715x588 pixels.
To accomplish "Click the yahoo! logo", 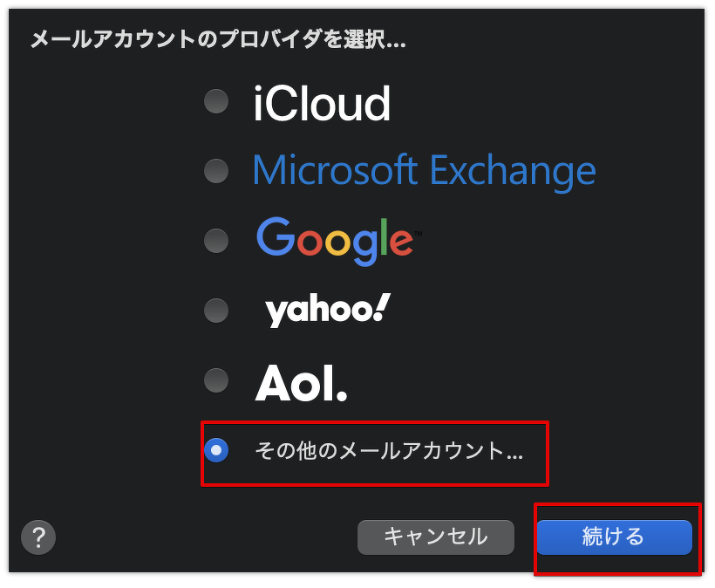I will (x=327, y=311).
